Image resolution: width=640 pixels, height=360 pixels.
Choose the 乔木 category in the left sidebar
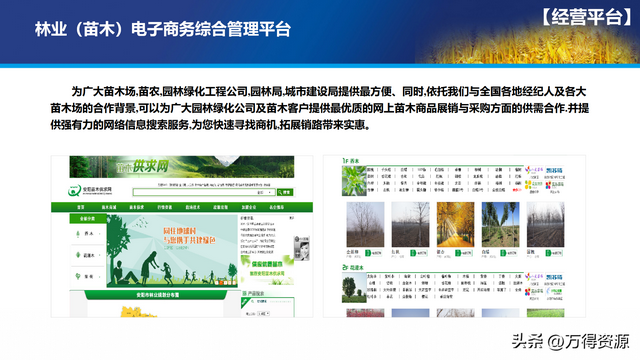(x=89, y=233)
